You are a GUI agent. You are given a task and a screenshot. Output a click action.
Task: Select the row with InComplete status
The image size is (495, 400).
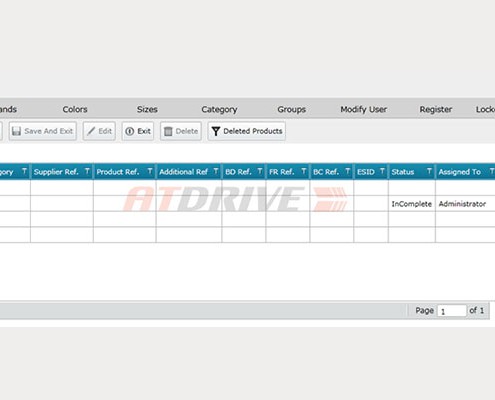247,204
